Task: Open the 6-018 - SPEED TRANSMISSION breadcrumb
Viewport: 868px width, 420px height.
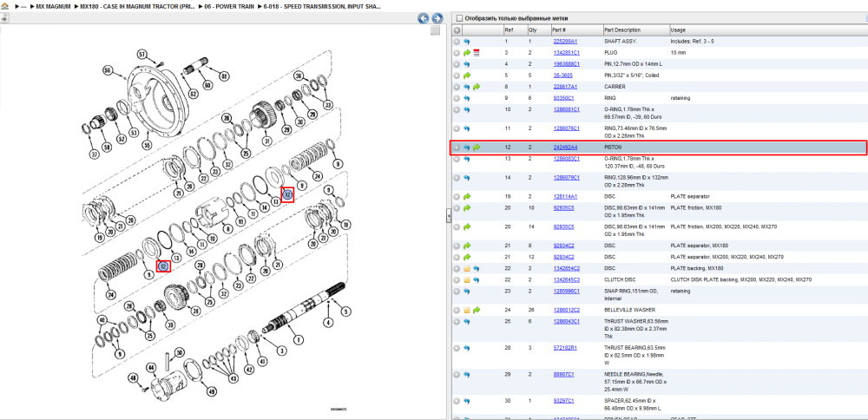Action: coord(324,6)
